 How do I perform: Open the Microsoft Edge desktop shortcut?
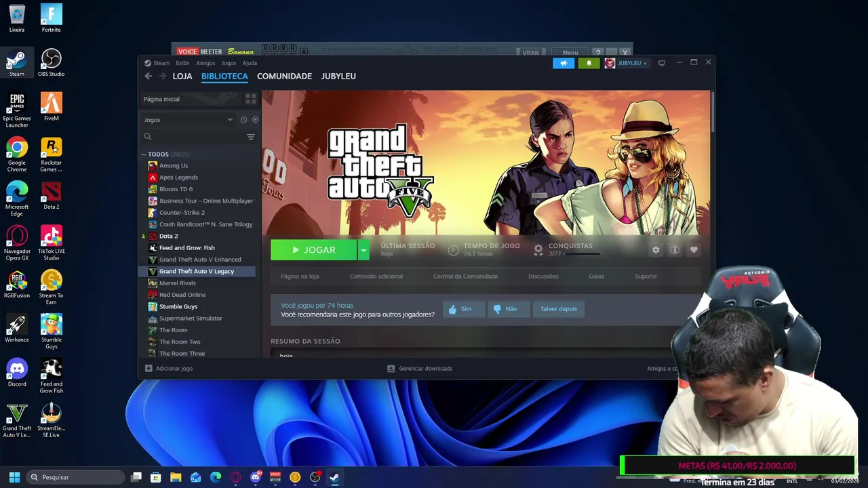17,199
